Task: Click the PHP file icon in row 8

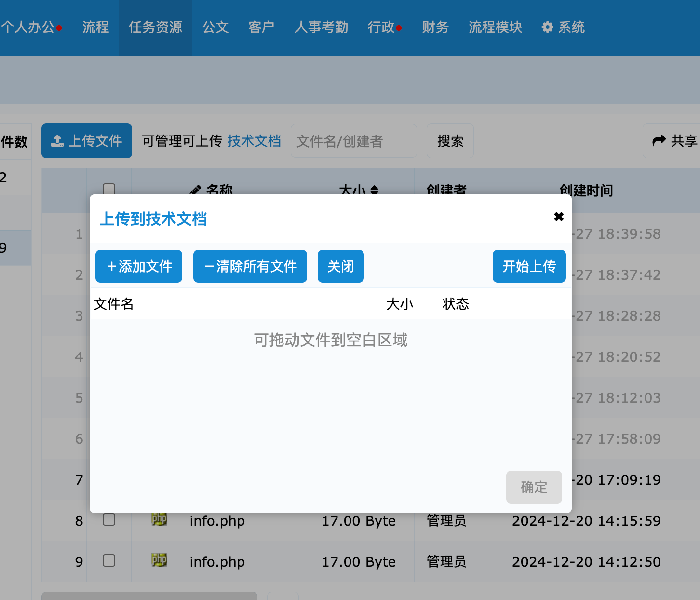Action: [159, 519]
